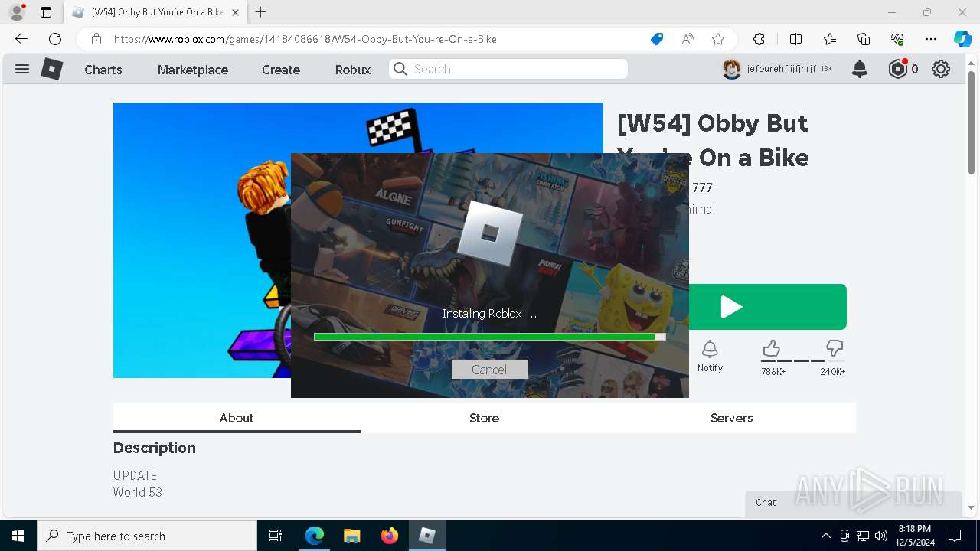Open browser Collections

click(x=864, y=39)
